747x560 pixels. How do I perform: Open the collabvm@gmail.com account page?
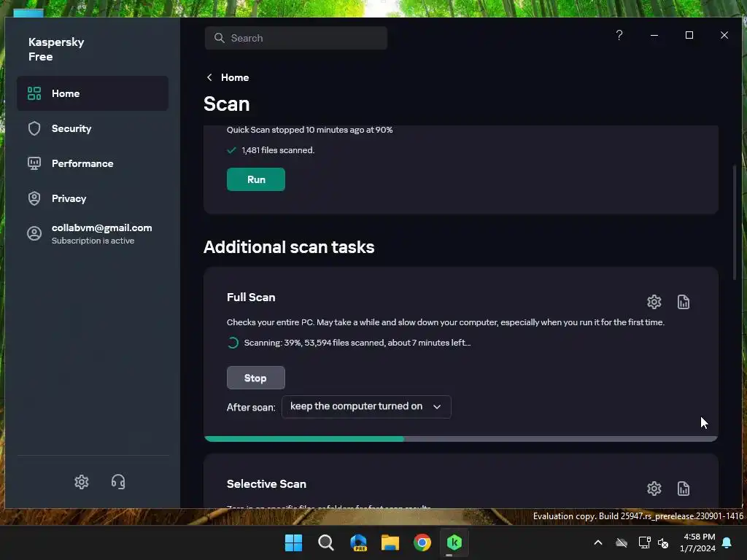click(x=93, y=233)
